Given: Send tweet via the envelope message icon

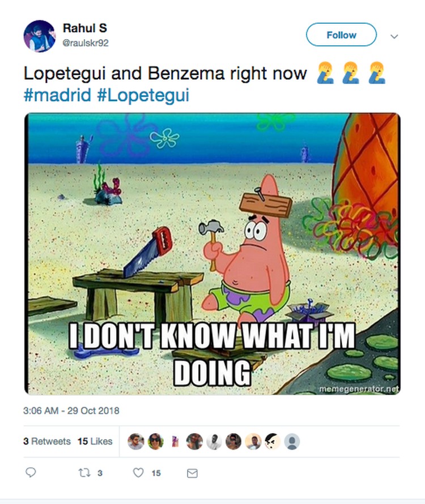Looking at the screenshot, I should [x=192, y=473].
